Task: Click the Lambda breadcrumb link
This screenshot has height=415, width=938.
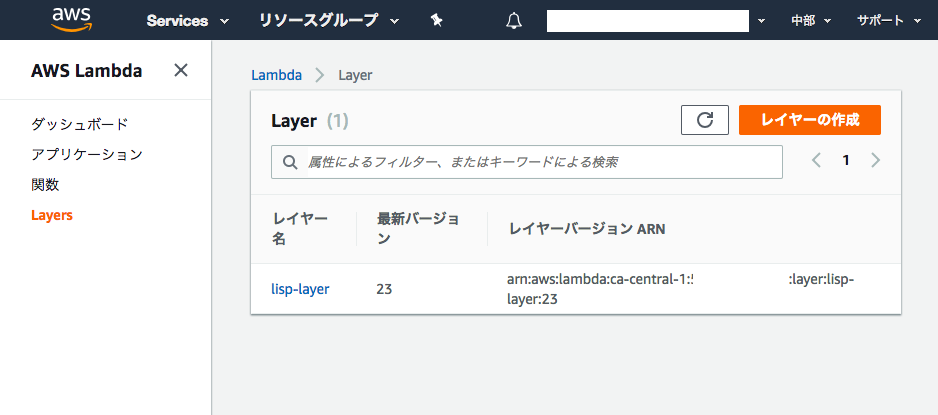Action: [276, 75]
